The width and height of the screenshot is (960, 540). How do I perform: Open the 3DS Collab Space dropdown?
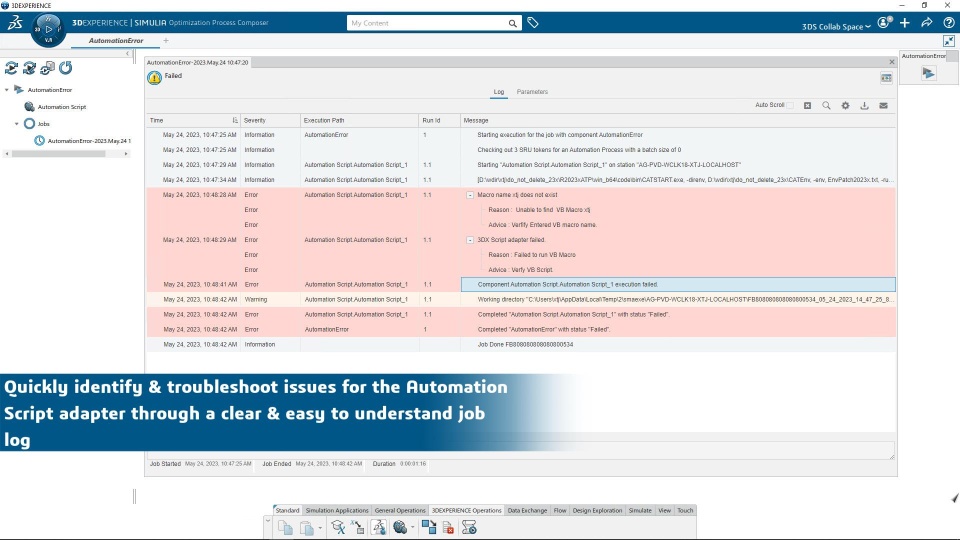pyautogui.click(x=836, y=26)
